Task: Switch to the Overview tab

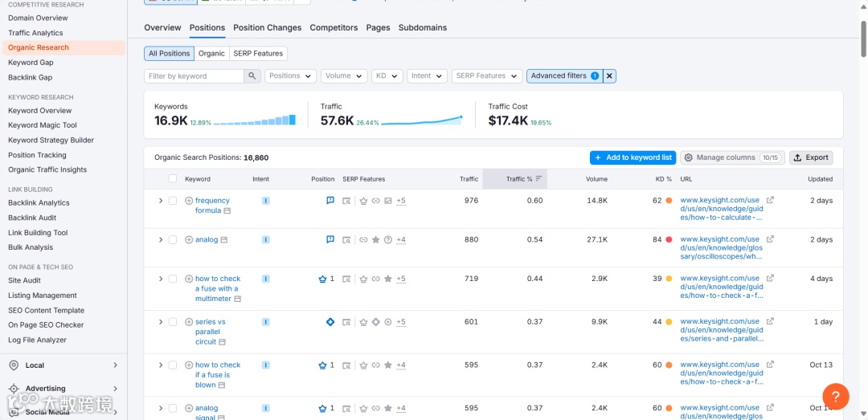Action: click(162, 27)
